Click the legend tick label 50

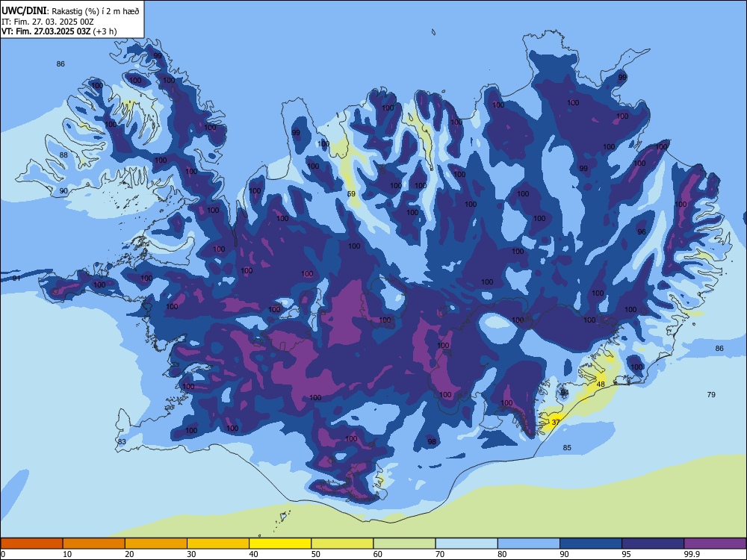point(316,554)
